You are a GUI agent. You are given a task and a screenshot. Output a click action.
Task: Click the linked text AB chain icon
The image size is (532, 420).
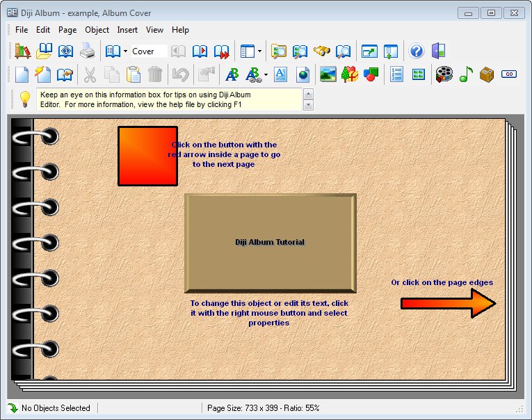(253, 74)
